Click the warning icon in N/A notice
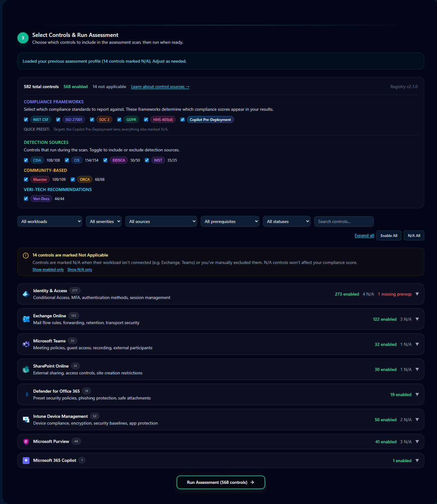Image resolution: width=437 pixels, height=504 pixels. (26, 256)
